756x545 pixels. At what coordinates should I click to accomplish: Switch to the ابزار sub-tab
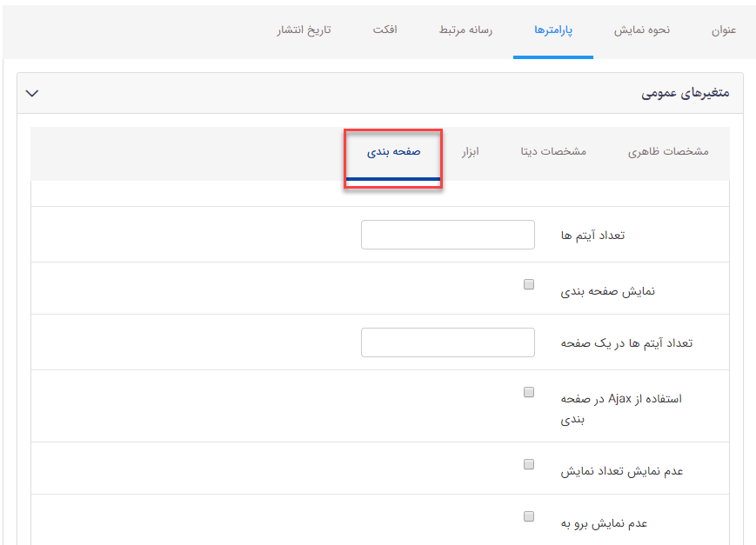472,151
